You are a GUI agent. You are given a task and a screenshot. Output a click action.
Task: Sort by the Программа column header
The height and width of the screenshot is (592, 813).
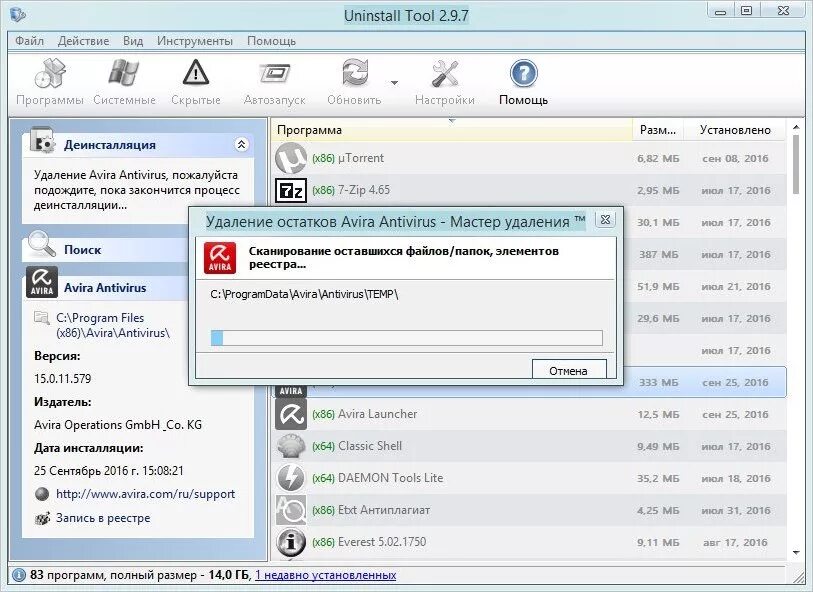[451, 130]
